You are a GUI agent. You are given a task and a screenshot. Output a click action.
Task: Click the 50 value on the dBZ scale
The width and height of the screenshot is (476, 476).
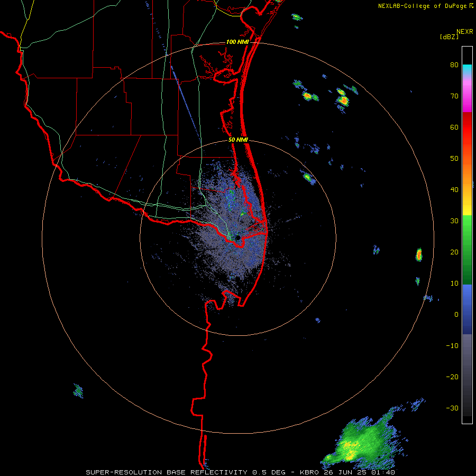point(454,159)
